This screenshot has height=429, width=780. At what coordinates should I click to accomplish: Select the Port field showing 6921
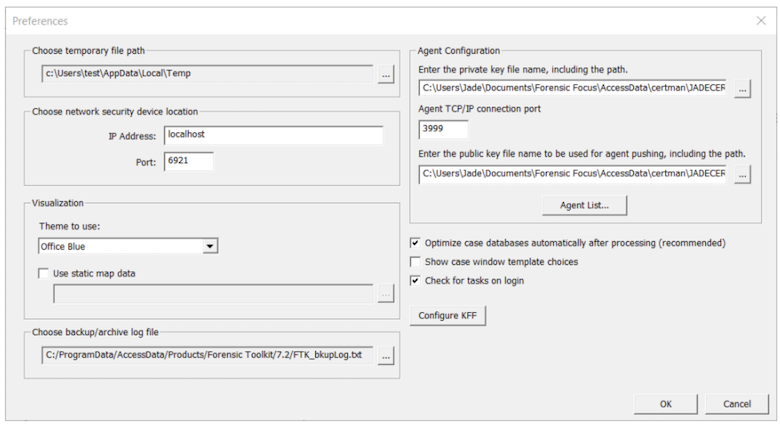pos(189,161)
